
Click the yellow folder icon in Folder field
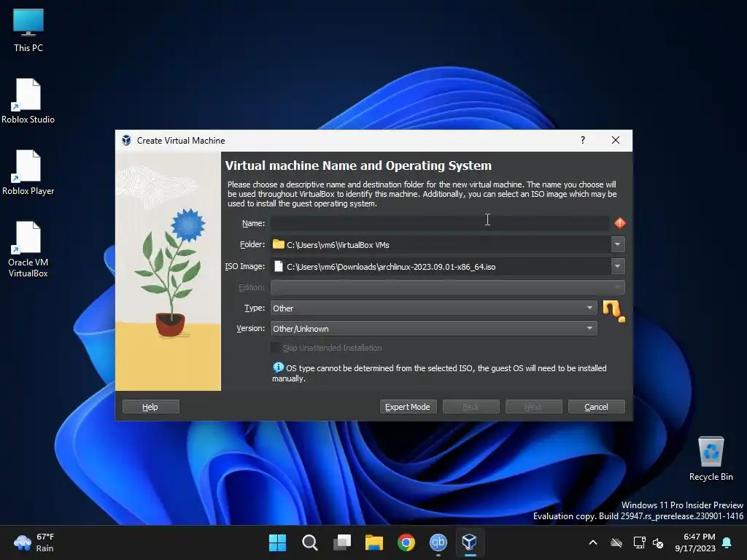[x=278, y=244]
